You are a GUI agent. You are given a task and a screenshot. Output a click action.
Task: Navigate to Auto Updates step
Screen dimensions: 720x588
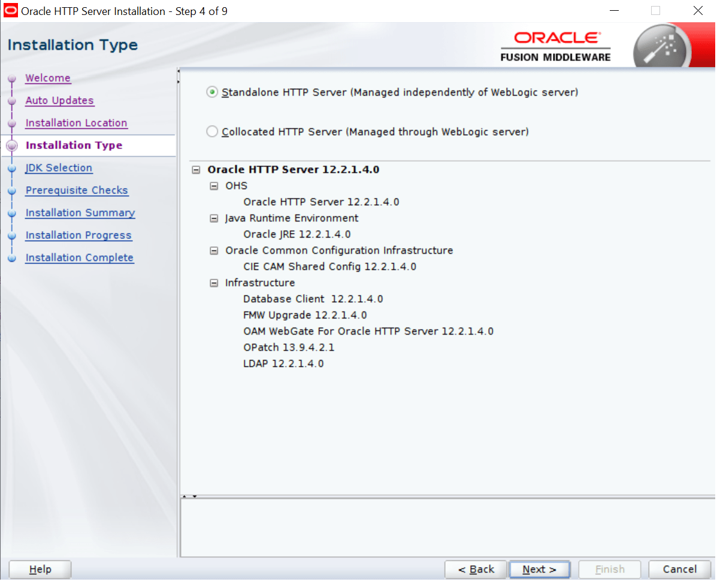[59, 101]
